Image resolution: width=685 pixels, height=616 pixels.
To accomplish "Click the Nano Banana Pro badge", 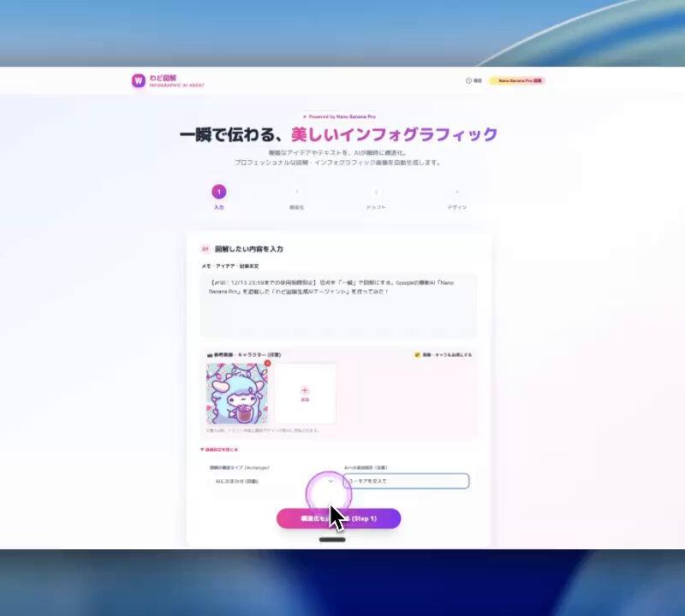I will 517,80.
